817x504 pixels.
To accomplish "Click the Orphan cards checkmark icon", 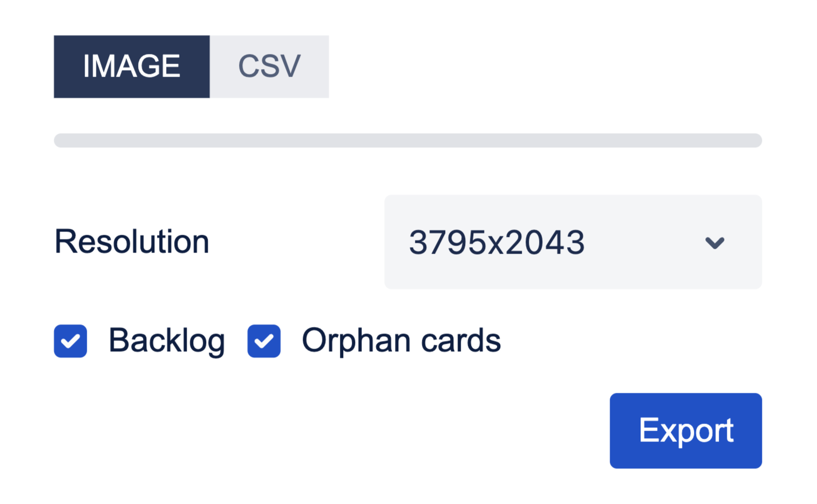I will click(264, 341).
